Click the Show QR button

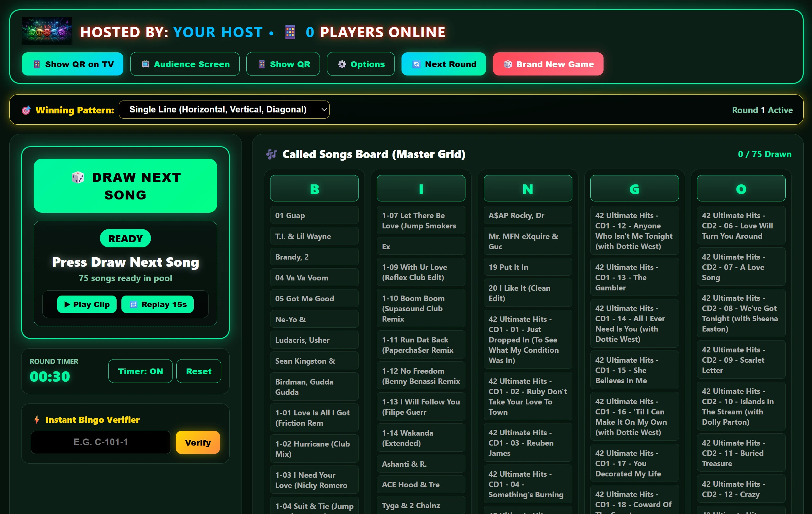tap(283, 64)
